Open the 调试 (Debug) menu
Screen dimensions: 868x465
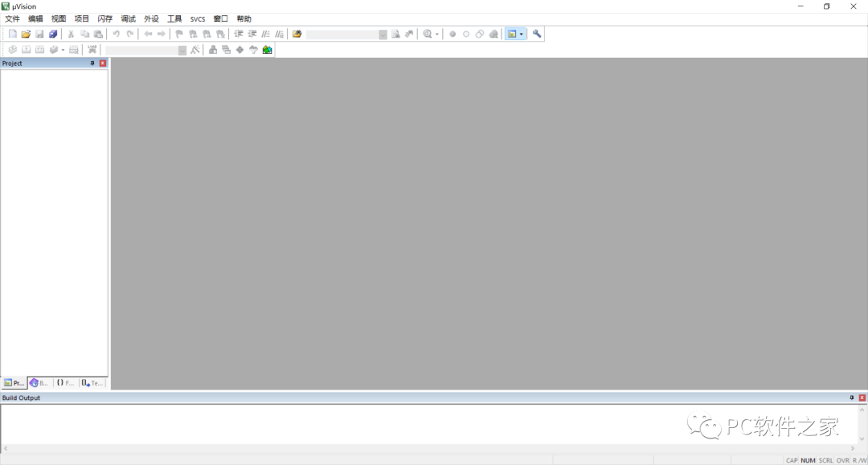click(129, 18)
